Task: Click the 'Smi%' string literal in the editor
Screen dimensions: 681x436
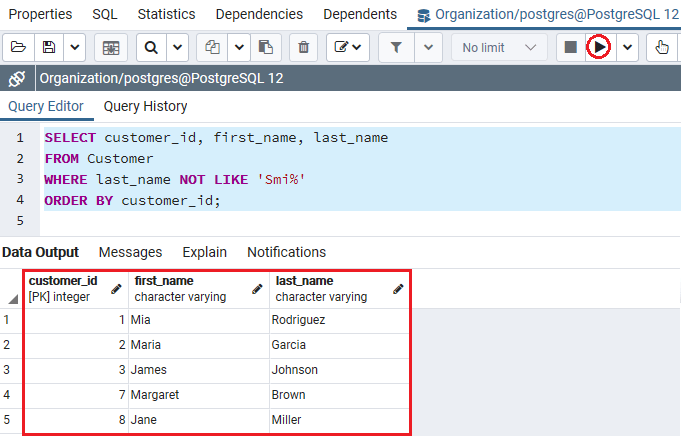Action: [x=281, y=179]
